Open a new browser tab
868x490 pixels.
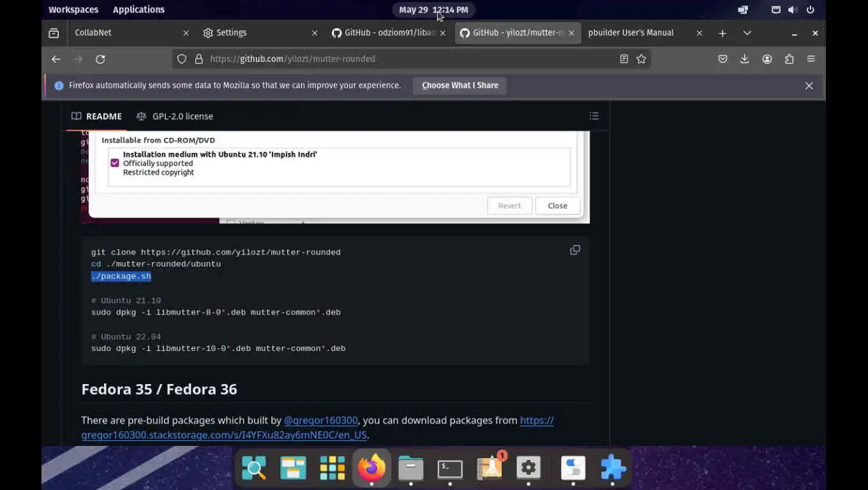pyautogui.click(x=722, y=33)
